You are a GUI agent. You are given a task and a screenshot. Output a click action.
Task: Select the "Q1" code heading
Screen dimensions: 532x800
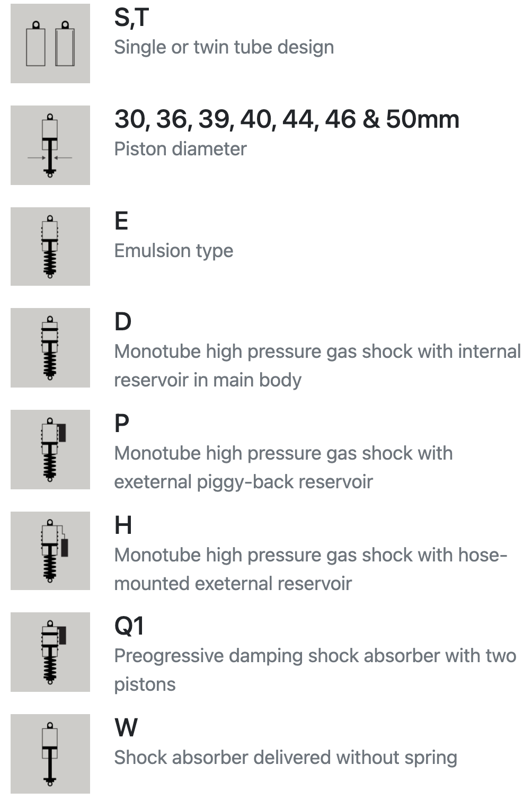click(129, 626)
